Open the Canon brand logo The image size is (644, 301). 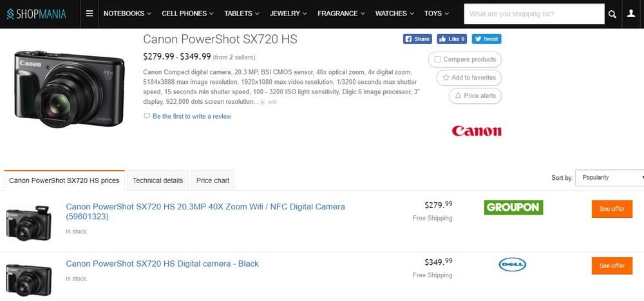tap(477, 131)
